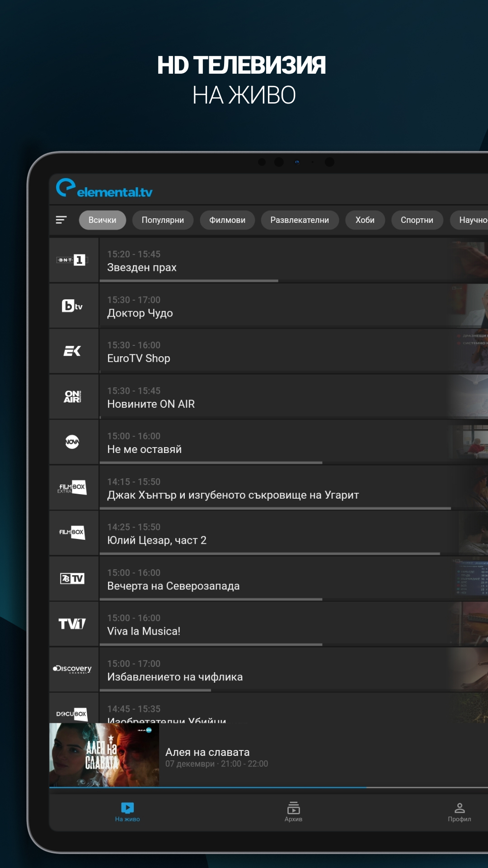Select the Discovery channel logo
The height and width of the screenshot is (868, 488).
(x=72, y=669)
